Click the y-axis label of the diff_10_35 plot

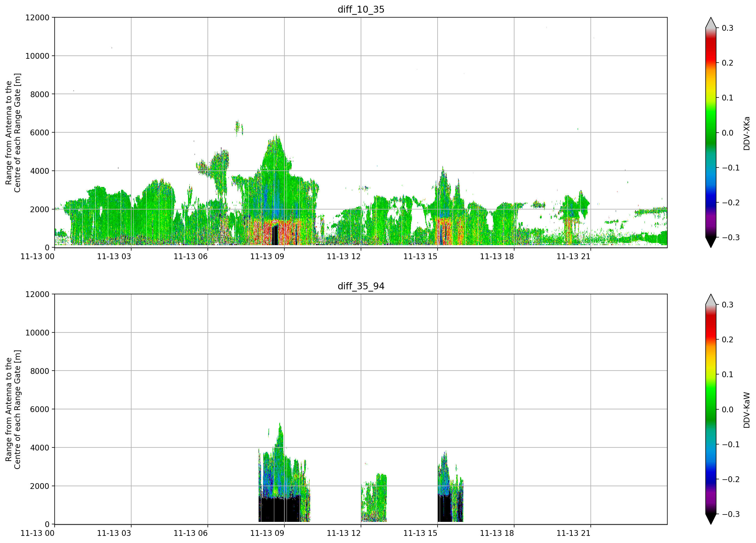pyautogui.click(x=13, y=133)
